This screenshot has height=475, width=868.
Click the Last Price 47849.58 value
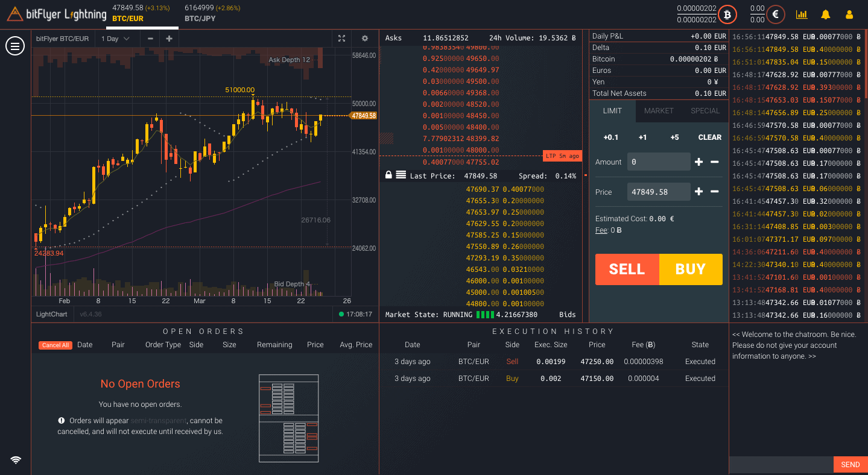[481, 176]
